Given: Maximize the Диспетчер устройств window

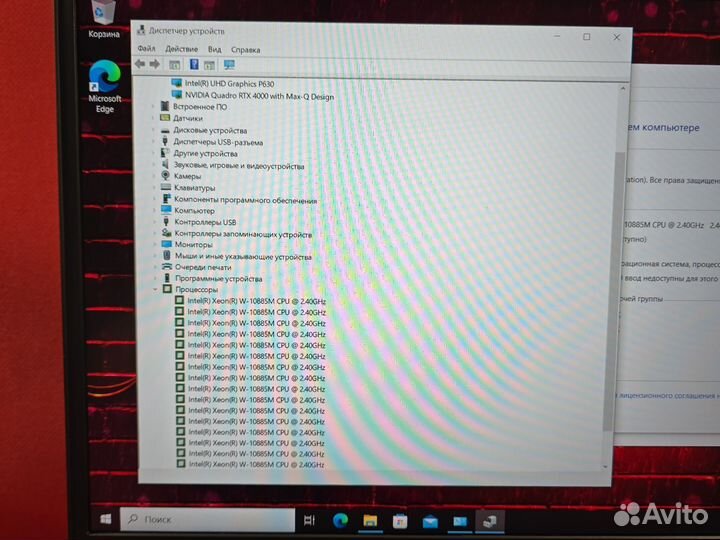Looking at the screenshot, I should (587, 37).
